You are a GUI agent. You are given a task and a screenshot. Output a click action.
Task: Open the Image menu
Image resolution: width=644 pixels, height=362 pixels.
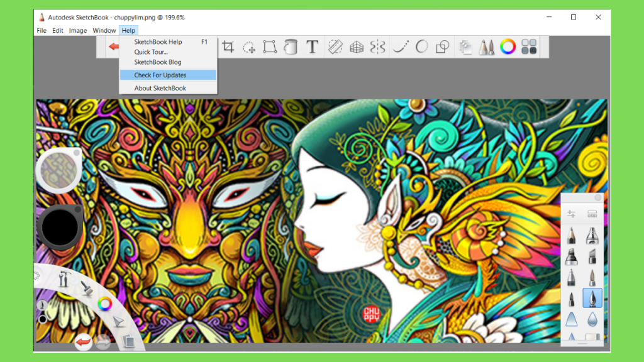tap(77, 30)
